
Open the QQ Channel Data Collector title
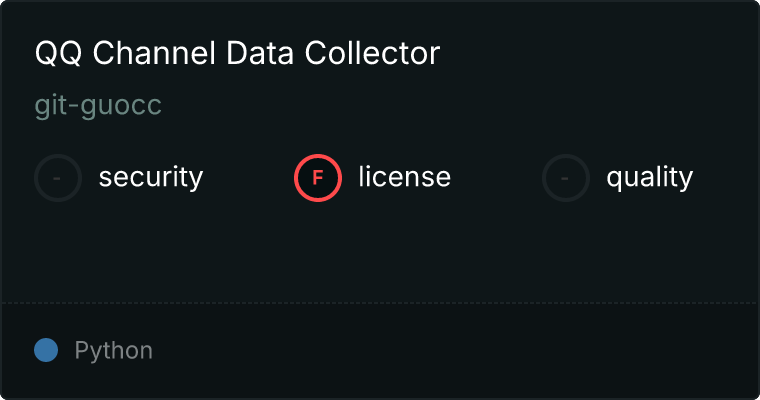237,54
